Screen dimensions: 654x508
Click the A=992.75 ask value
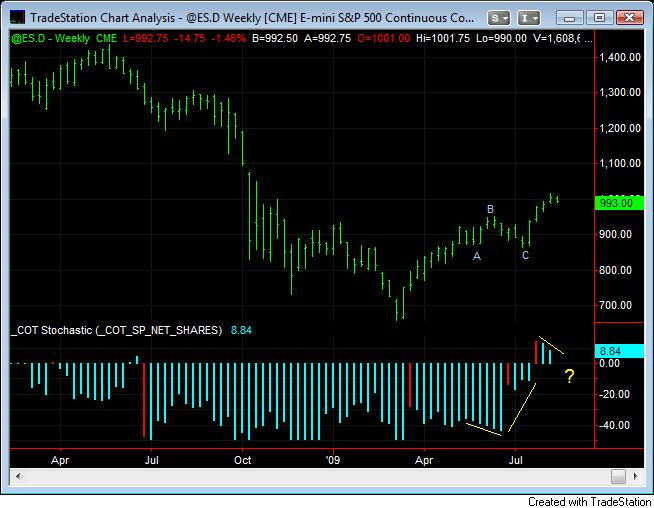tap(327, 38)
